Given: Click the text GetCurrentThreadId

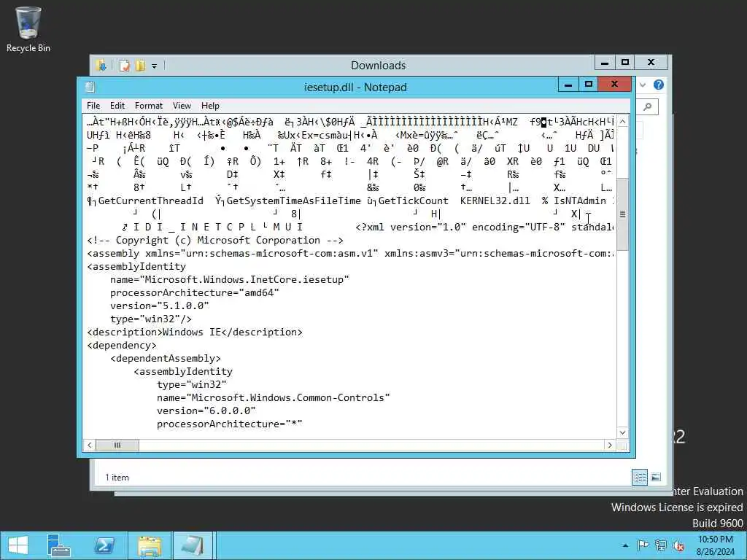Looking at the screenshot, I should pos(151,201).
